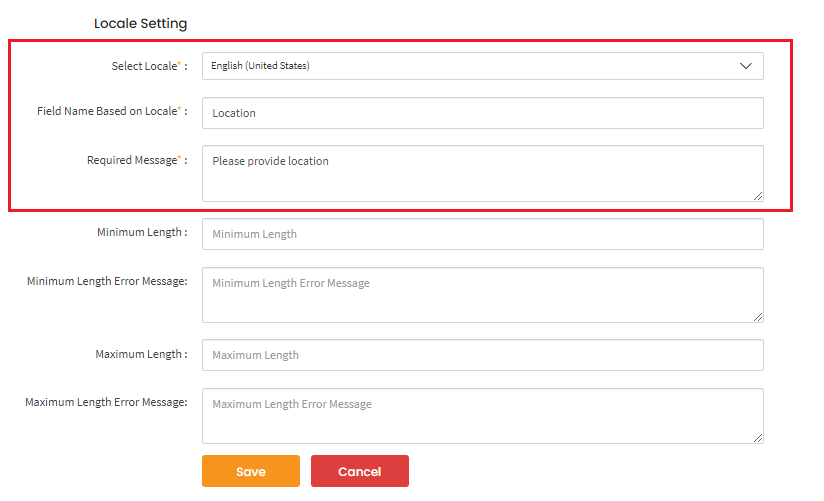Click the "Locale Setting" section heading
Screen dimensions: 824x501
(140, 23)
